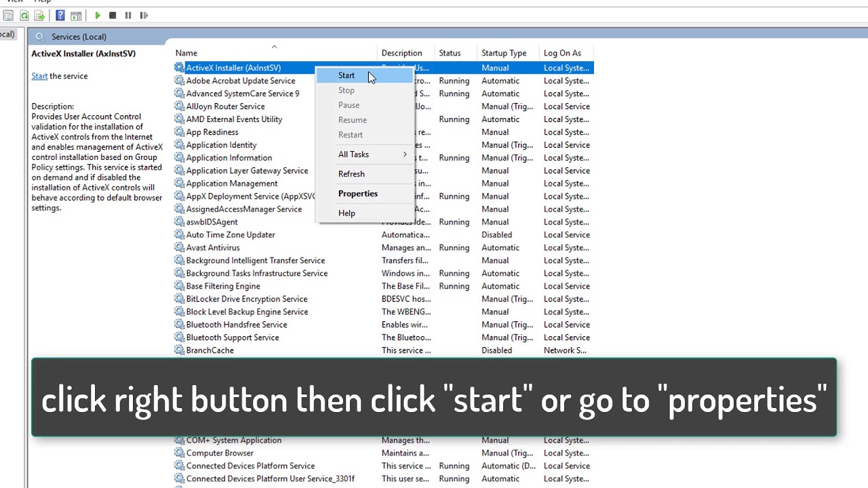Expand the All Tasks submenu arrow
This screenshot has width=868, height=488.
tap(405, 155)
